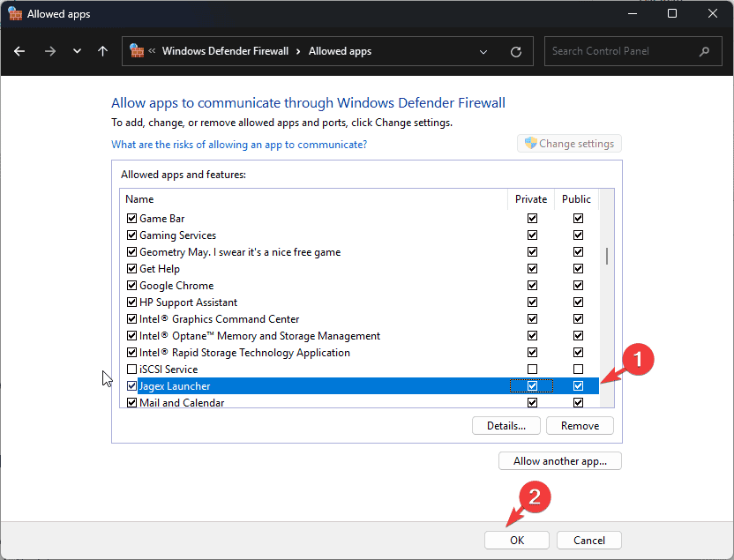Go back with the left arrow
The height and width of the screenshot is (560, 734).
pyautogui.click(x=19, y=51)
